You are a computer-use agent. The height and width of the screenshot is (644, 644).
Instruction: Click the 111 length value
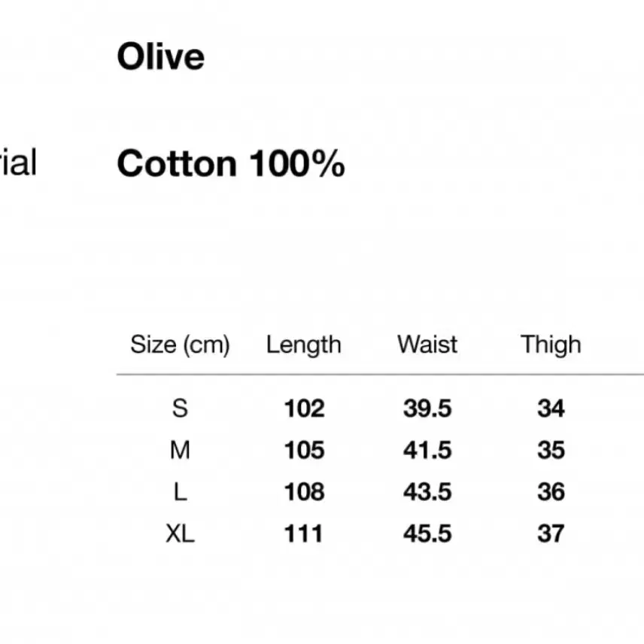pos(303,533)
